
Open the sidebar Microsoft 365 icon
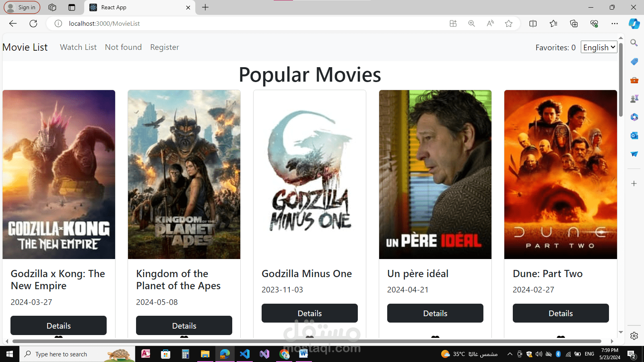pos(634,117)
